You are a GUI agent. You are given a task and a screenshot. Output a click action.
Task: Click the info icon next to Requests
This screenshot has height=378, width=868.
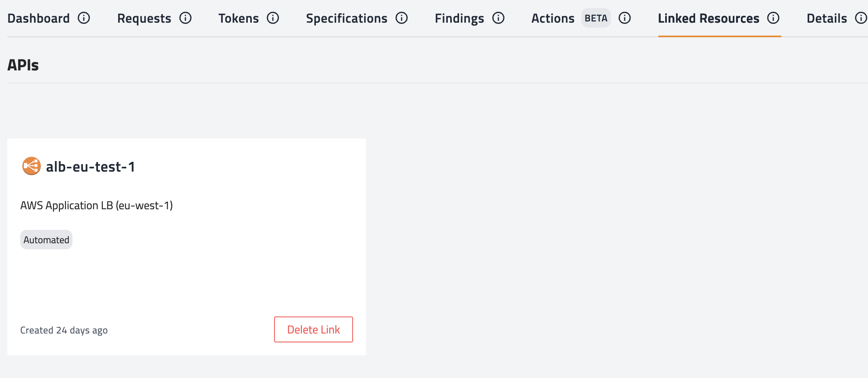point(185,18)
